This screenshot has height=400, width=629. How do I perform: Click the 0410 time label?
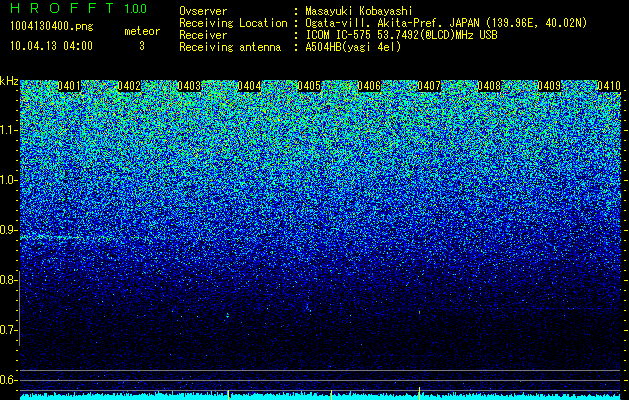coord(609,86)
